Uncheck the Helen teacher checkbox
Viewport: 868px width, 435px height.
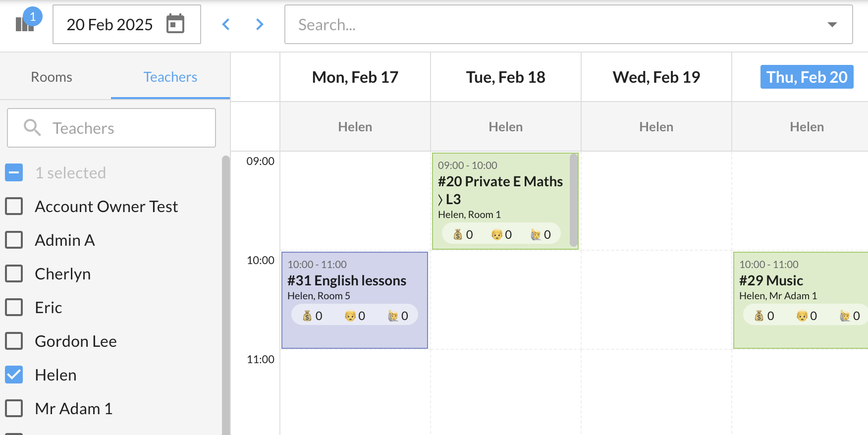pyautogui.click(x=14, y=375)
